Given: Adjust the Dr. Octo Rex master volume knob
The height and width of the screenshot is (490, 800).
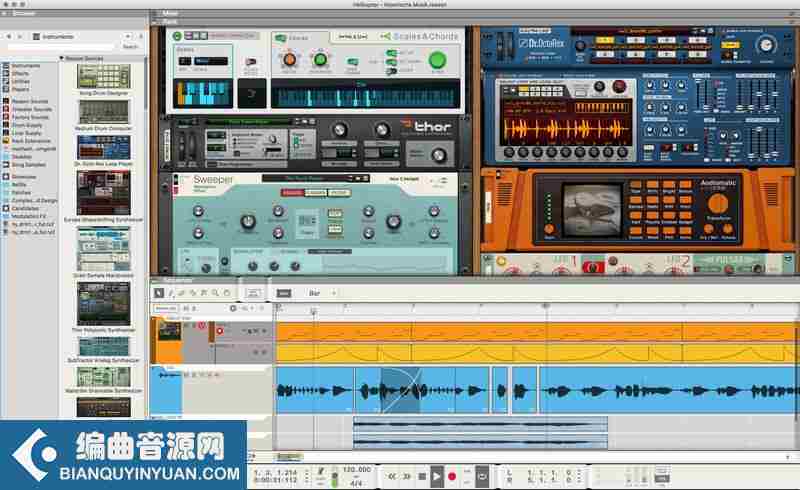Looking at the screenshot, I should tap(765, 45).
